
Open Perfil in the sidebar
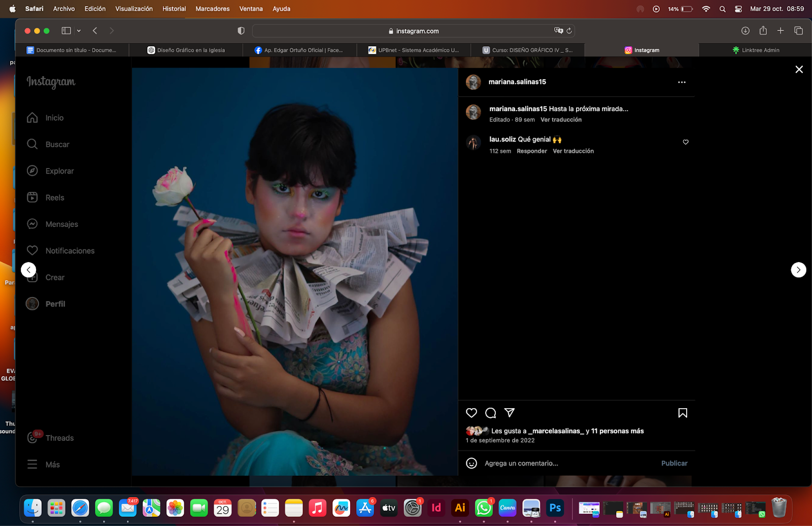click(x=46, y=304)
